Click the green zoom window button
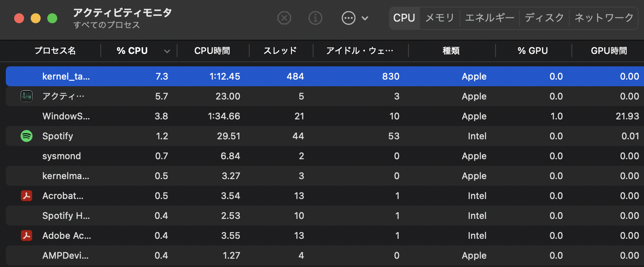Viewport: 644px width, 267px height. click(x=52, y=18)
